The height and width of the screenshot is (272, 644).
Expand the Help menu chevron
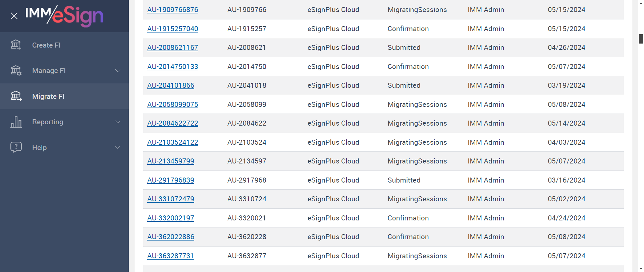click(x=118, y=147)
